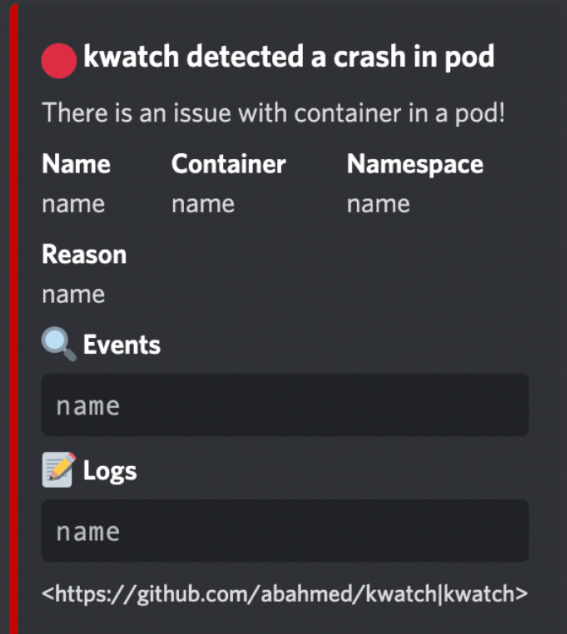Click the Logs section heading text

[x=110, y=471]
